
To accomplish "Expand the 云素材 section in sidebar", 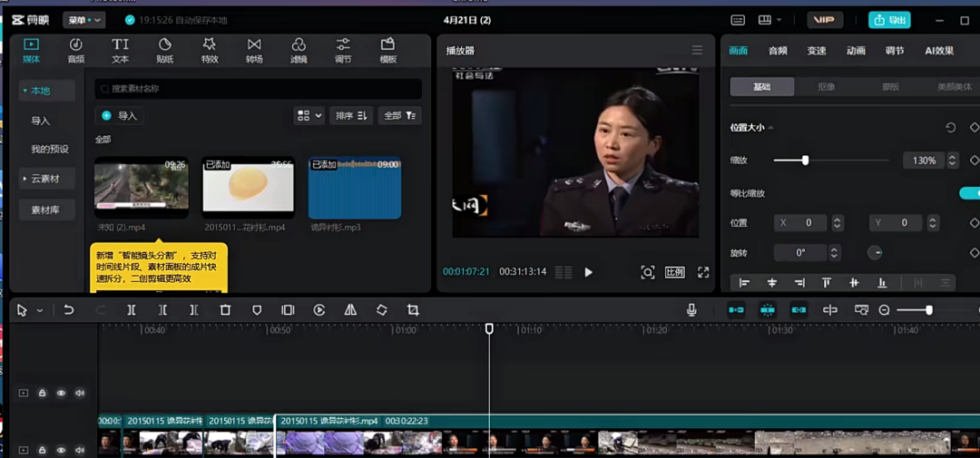I will pos(46,179).
